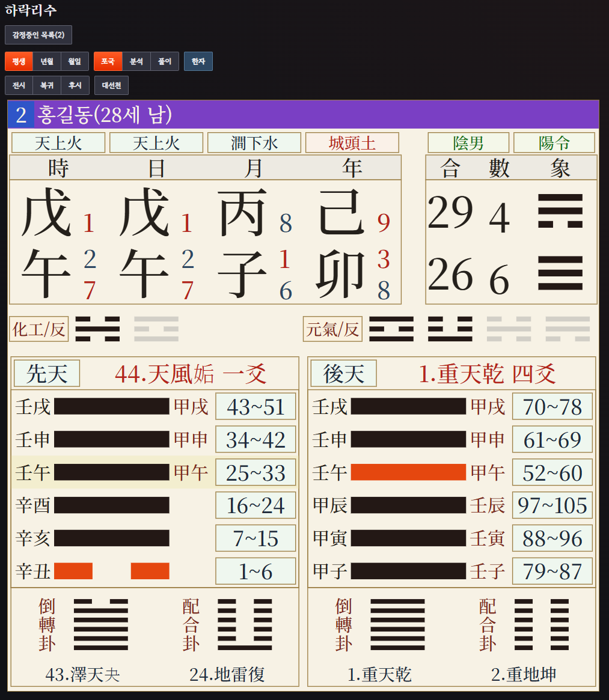Select the 52~60 age range
609x700 pixels.
coord(552,472)
